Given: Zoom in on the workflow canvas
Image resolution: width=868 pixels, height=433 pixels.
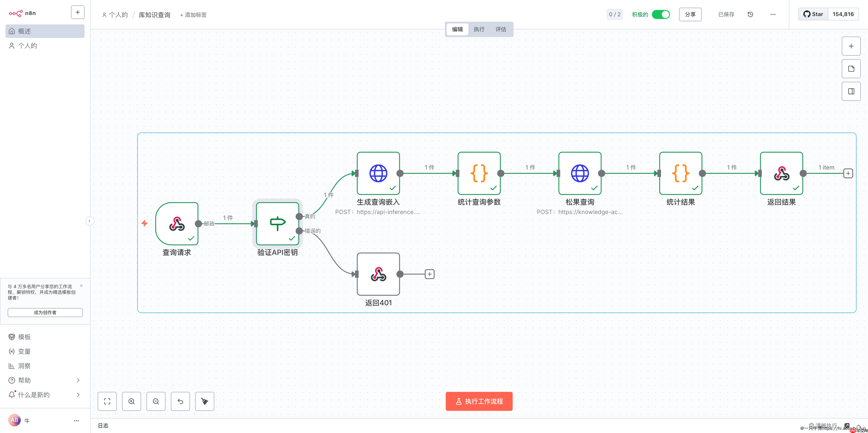Looking at the screenshot, I should tap(131, 401).
